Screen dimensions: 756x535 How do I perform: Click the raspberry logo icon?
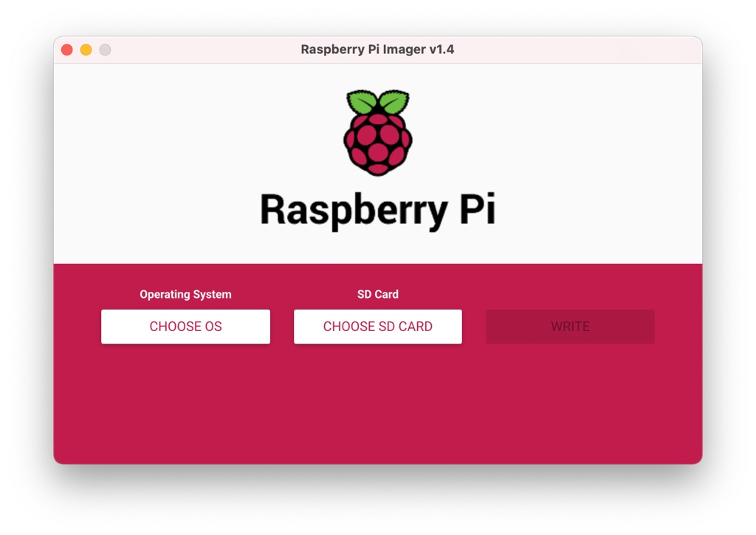click(x=377, y=133)
